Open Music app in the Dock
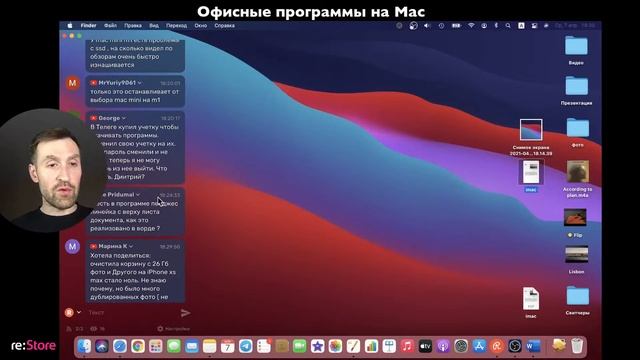Screen dimensions: 640x360 pyautogui.click(x=407, y=347)
